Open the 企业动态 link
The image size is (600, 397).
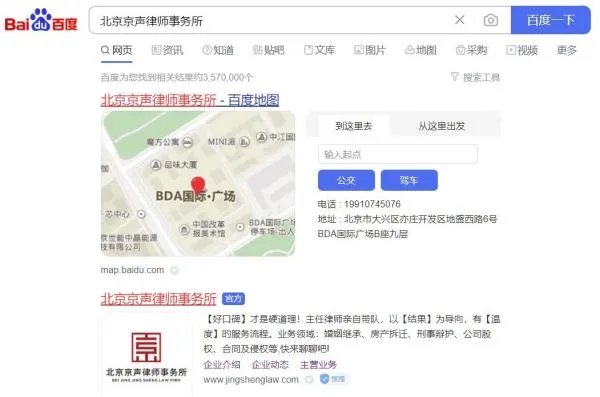click(270, 365)
